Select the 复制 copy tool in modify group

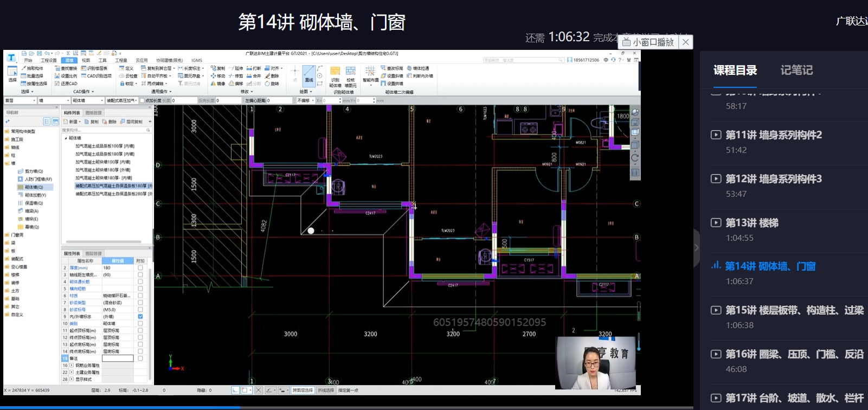coord(218,68)
